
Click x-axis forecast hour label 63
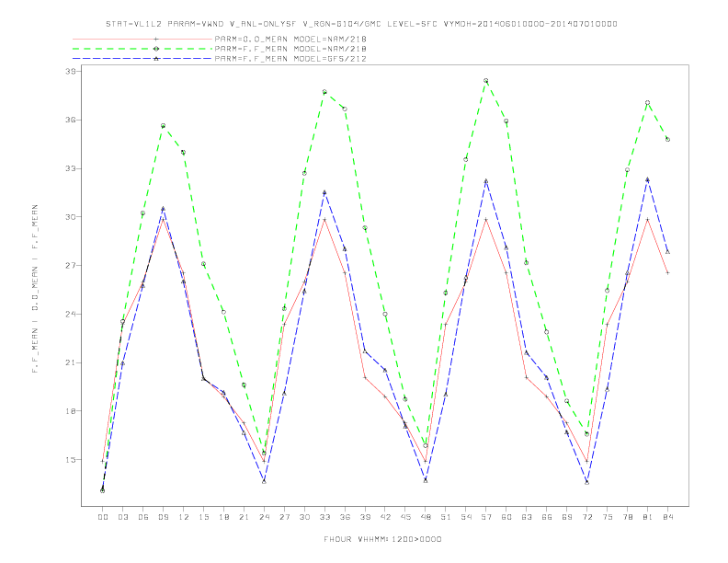[x=527, y=517]
